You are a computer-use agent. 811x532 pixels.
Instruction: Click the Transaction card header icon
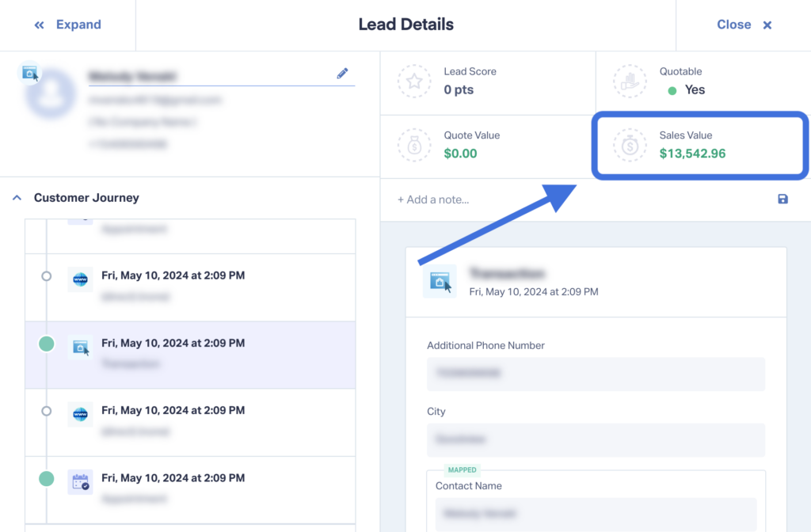pos(440,281)
